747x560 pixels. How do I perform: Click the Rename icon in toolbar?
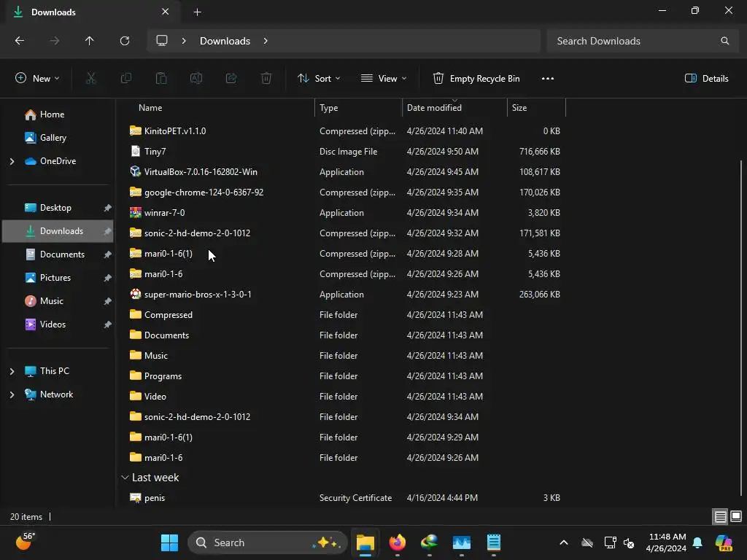tap(196, 79)
